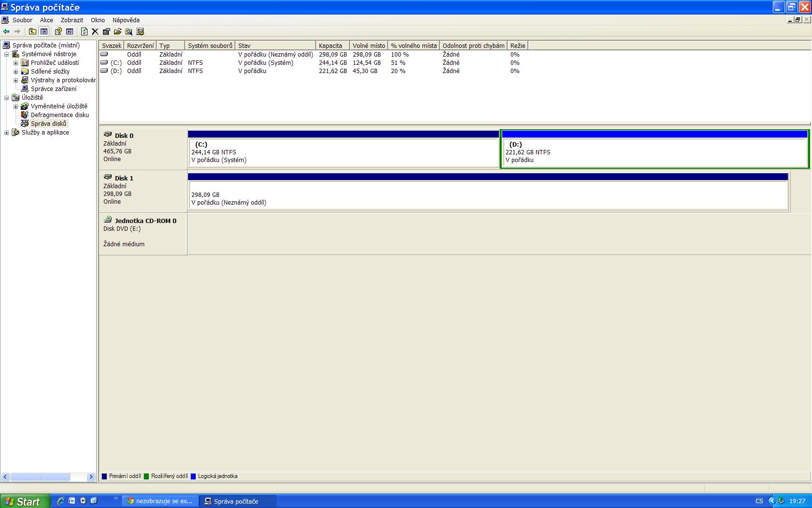This screenshot has width=812, height=508.
Task: Sort by the Stav column header
Action: pyautogui.click(x=275, y=45)
